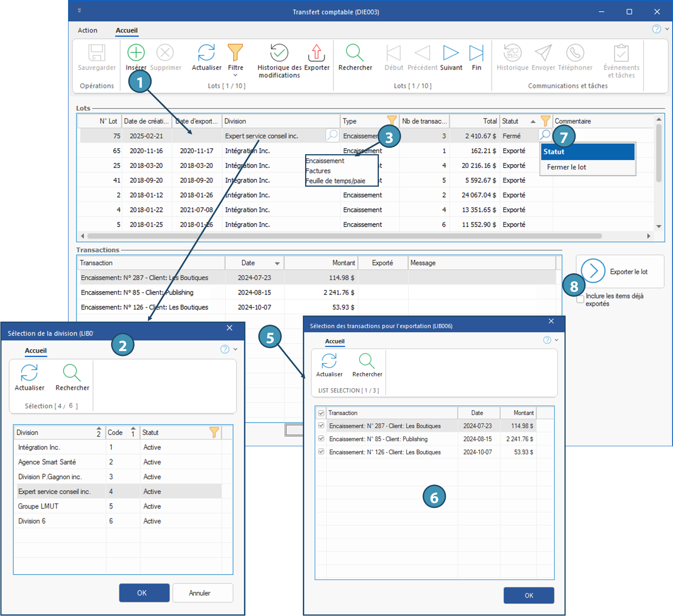This screenshot has height=616, width=673.
Task: Click the Actualiser icon in main ribbon
Action: [x=206, y=53]
